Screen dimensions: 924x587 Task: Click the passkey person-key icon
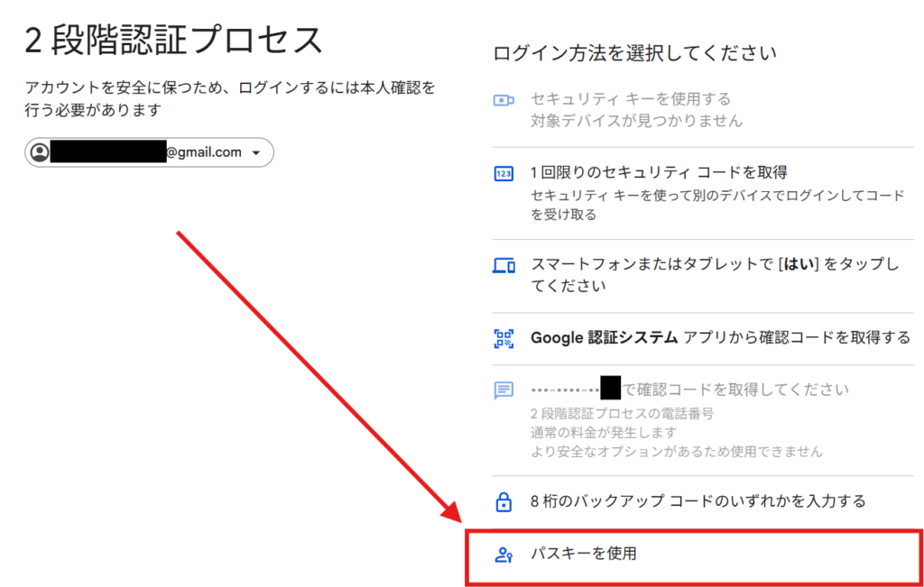click(504, 554)
